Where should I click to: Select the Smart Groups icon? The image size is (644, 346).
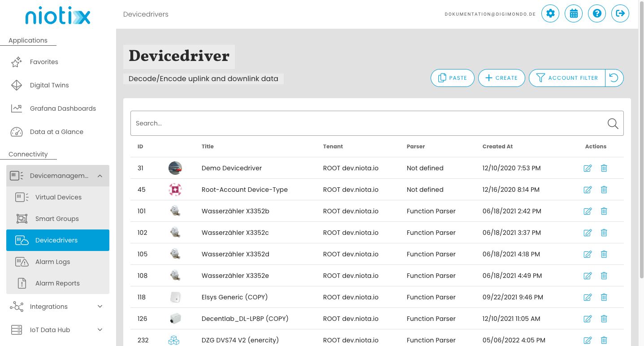click(x=21, y=219)
